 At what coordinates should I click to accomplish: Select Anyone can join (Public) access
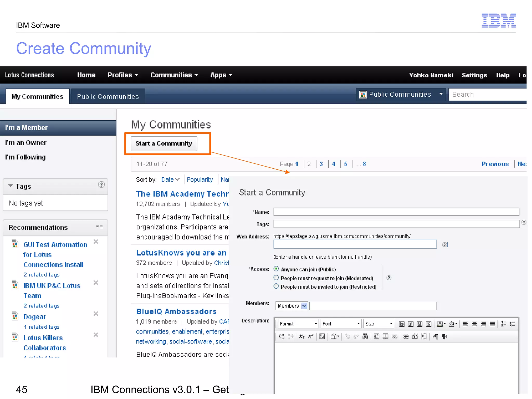coord(276,269)
